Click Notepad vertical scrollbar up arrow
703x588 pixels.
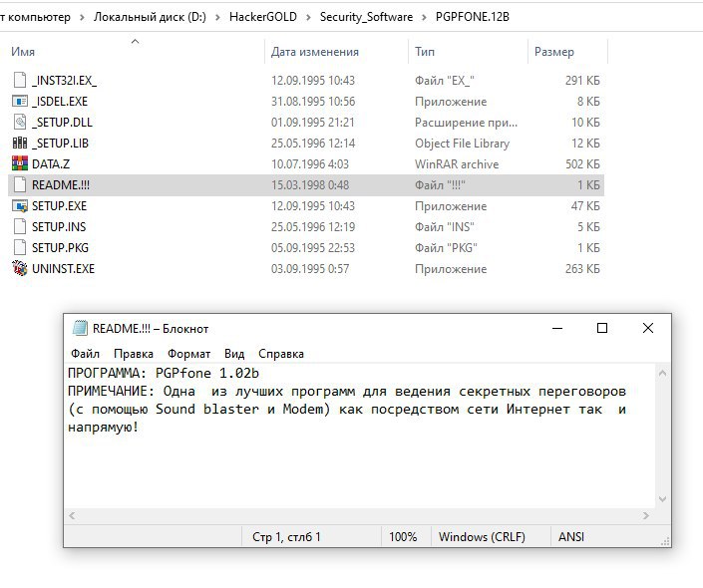tap(663, 373)
